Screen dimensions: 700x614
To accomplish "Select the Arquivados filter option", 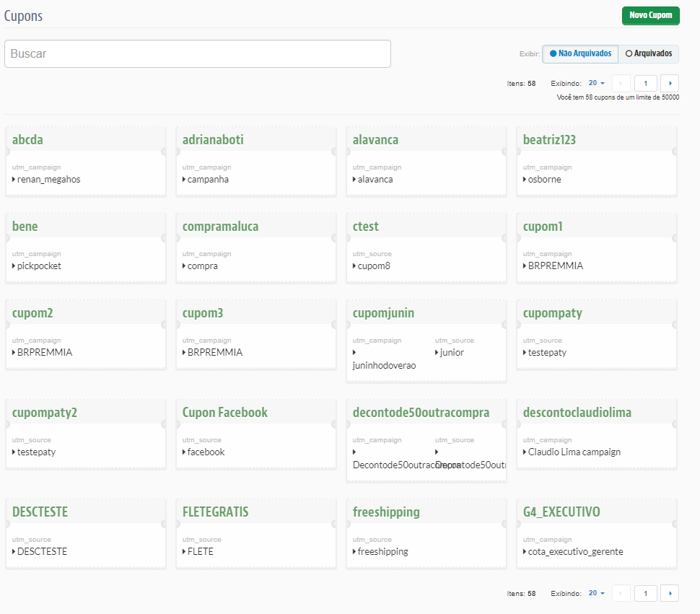I will [648, 53].
